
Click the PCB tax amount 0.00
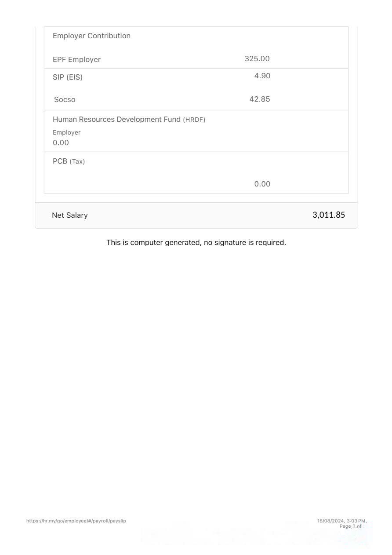(262, 184)
